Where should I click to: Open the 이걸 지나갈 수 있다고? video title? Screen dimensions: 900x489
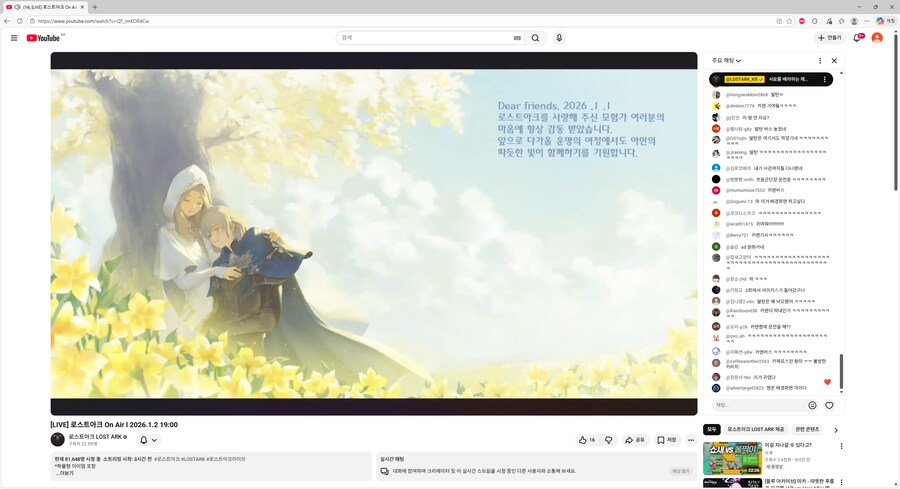(x=788, y=445)
